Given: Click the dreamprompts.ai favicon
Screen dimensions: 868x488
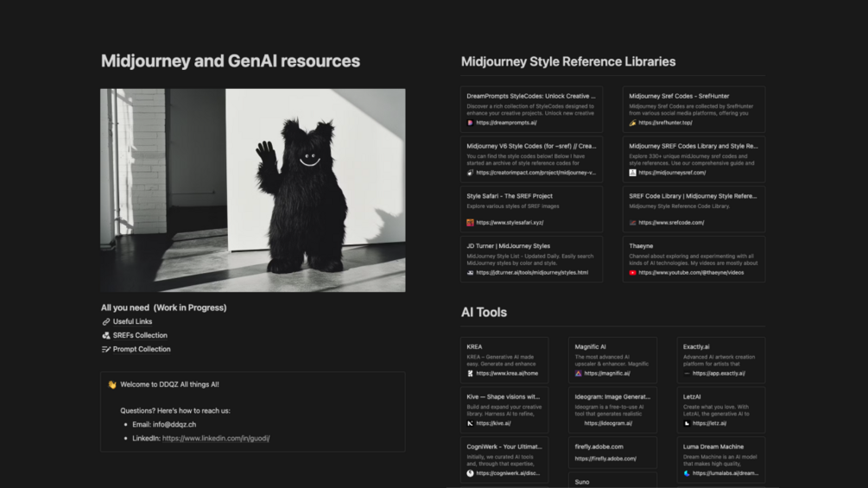Looking at the screenshot, I should pos(470,123).
